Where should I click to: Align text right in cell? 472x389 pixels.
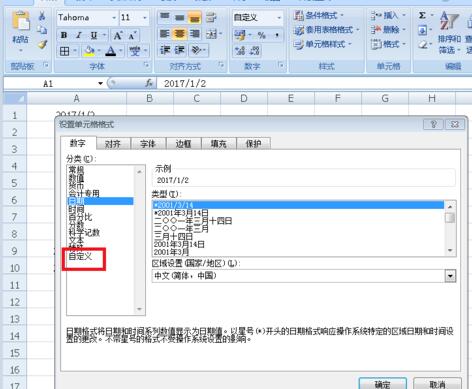coord(195,33)
